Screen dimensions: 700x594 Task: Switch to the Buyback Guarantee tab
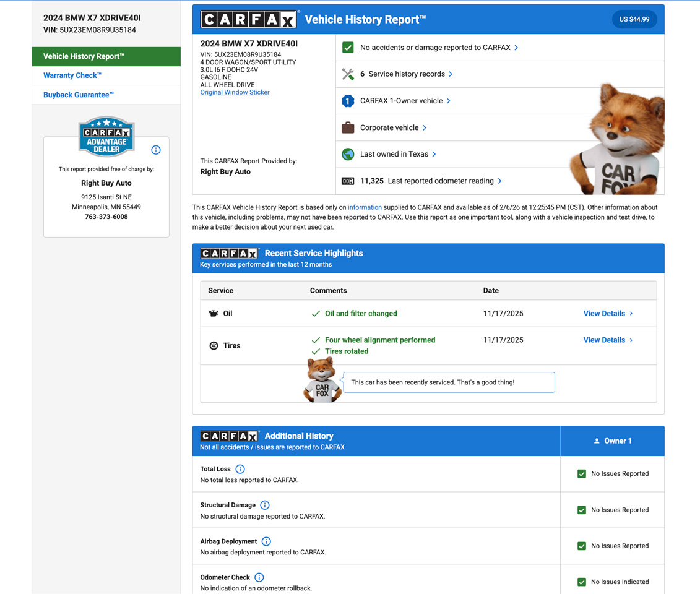point(79,95)
